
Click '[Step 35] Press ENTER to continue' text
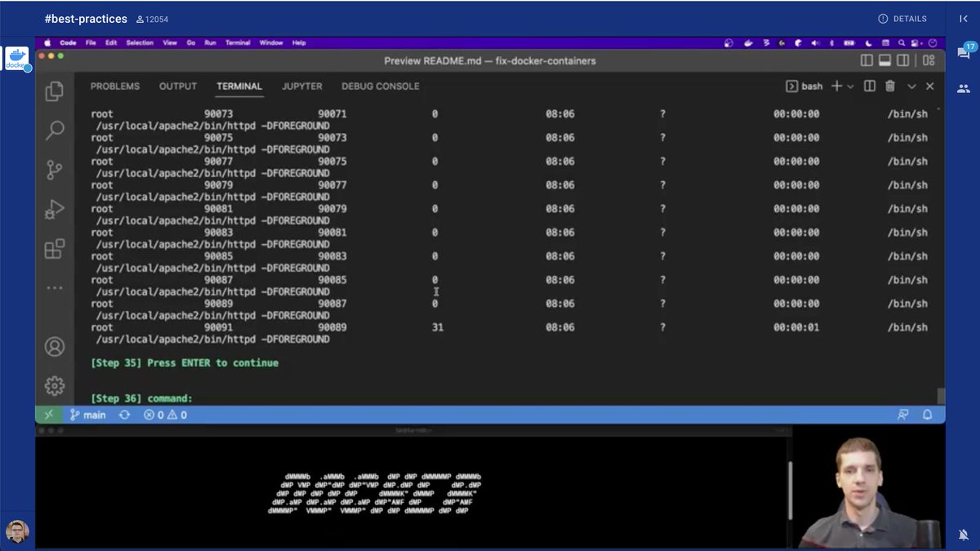185,362
